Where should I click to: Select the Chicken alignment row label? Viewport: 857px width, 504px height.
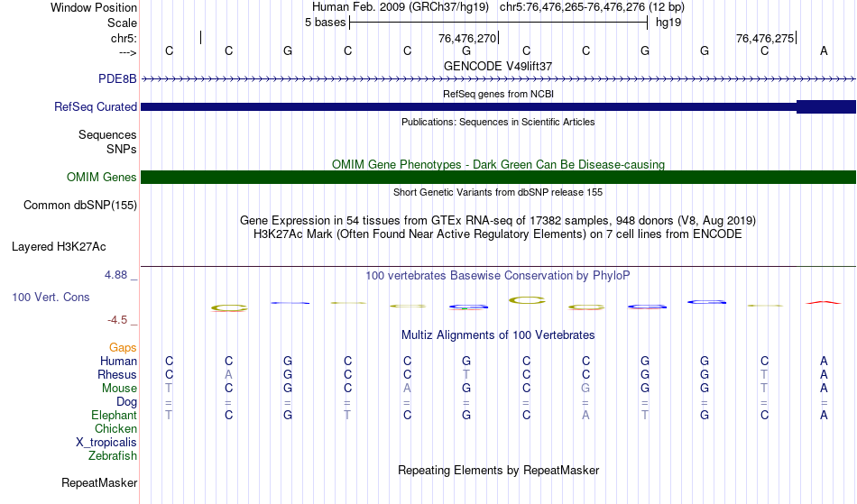(115, 428)
